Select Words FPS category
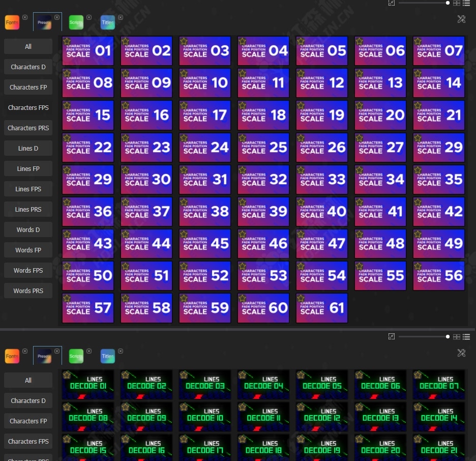 click(28, 270)
